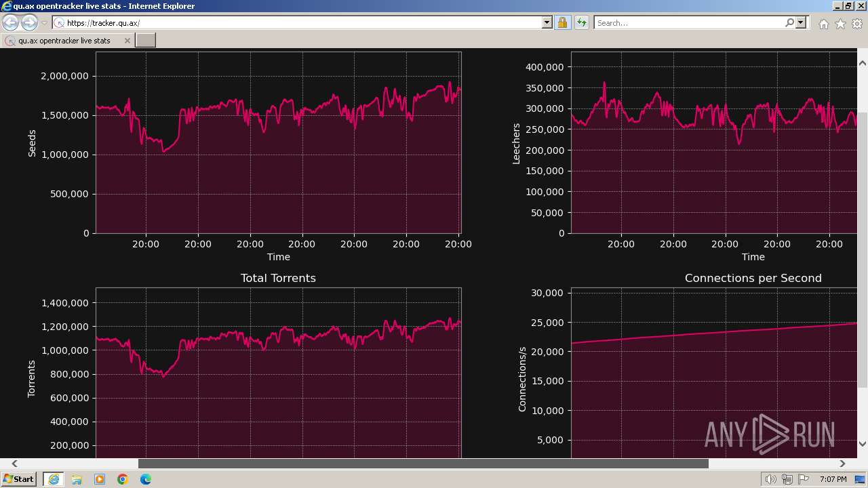Close the qu.ax opentracker tab
The image size is (868, 488).
pos(127,41)
